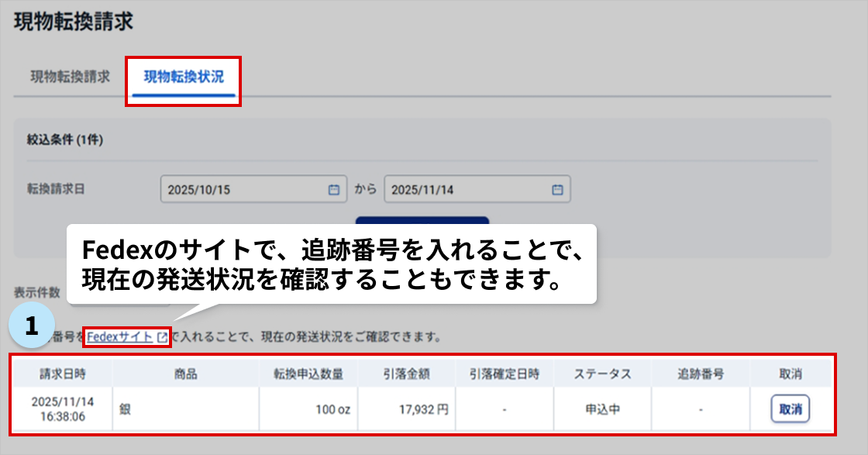This screenshot has height=455, width=868.
Task: Click the external link icon beside Fedexサイト
Action: pyautogui.click(x=162, y=338)
